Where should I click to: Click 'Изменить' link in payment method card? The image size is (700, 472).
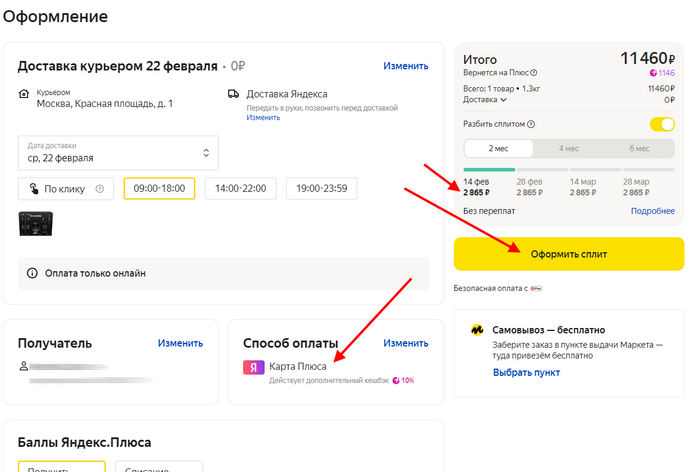tap(405, 343)
